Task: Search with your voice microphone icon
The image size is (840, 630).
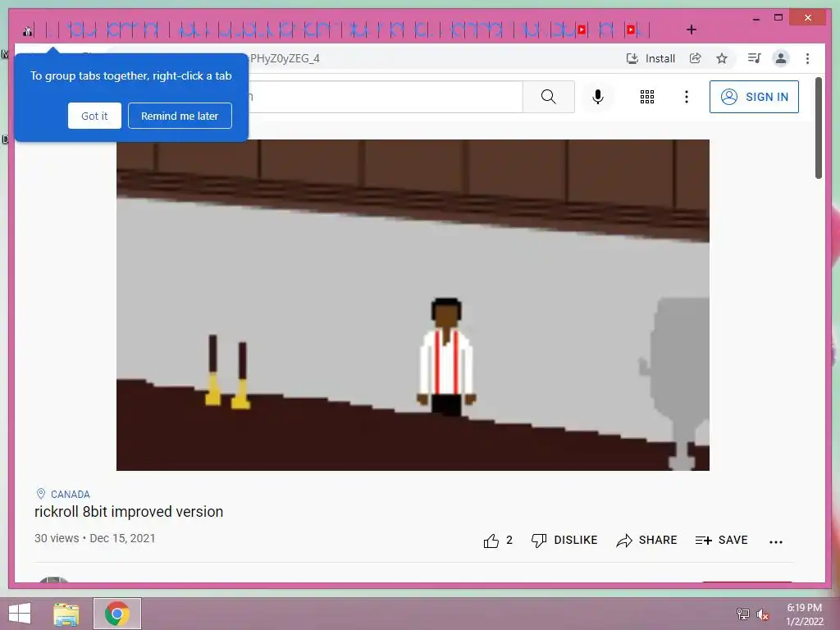Action: (598, 97)
